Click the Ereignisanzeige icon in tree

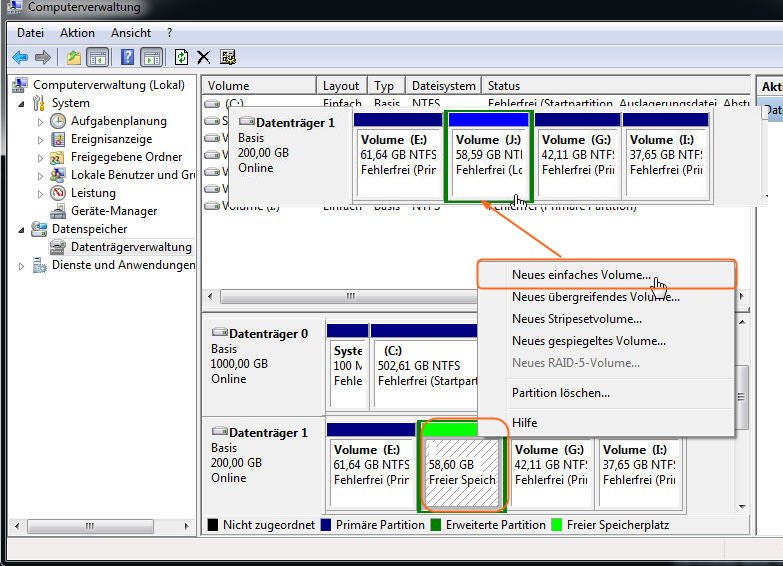pyautogui.click(x=58, y=139)
